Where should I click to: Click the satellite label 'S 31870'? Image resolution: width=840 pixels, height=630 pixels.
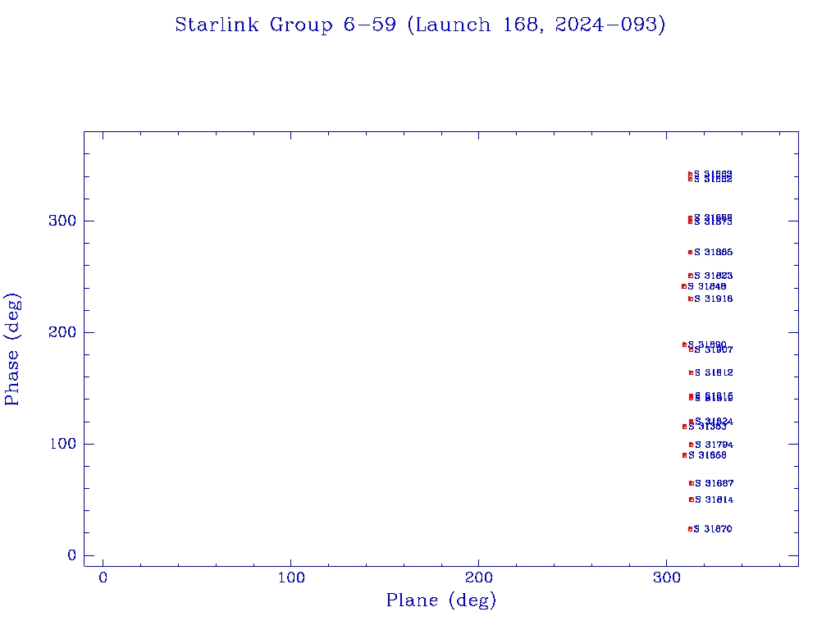click(713, 529)
